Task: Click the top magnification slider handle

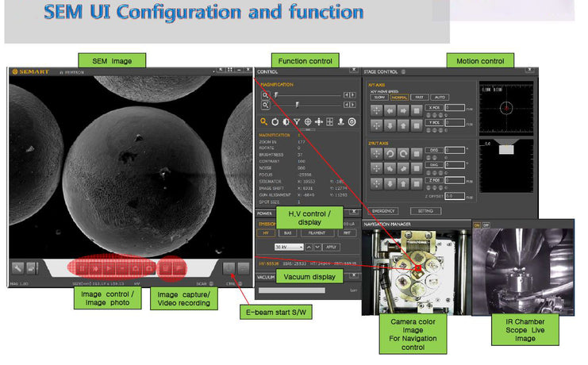Action: point(276,95)
